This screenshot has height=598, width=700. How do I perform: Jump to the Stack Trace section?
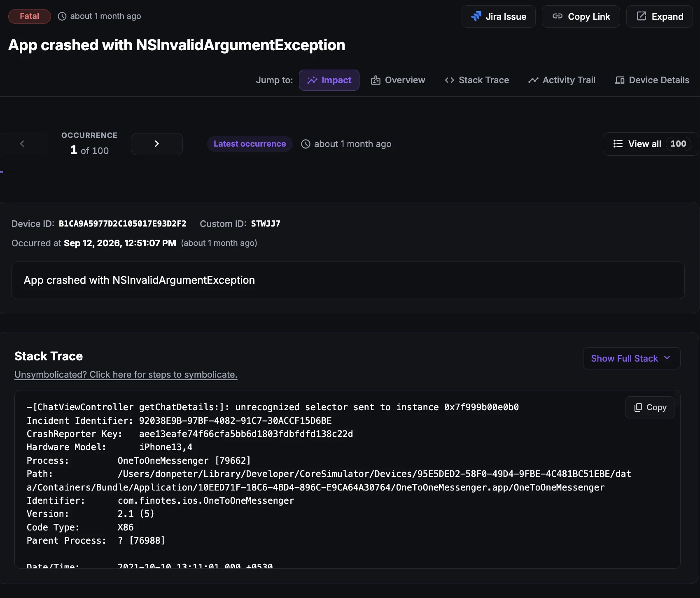coord(477,80)
